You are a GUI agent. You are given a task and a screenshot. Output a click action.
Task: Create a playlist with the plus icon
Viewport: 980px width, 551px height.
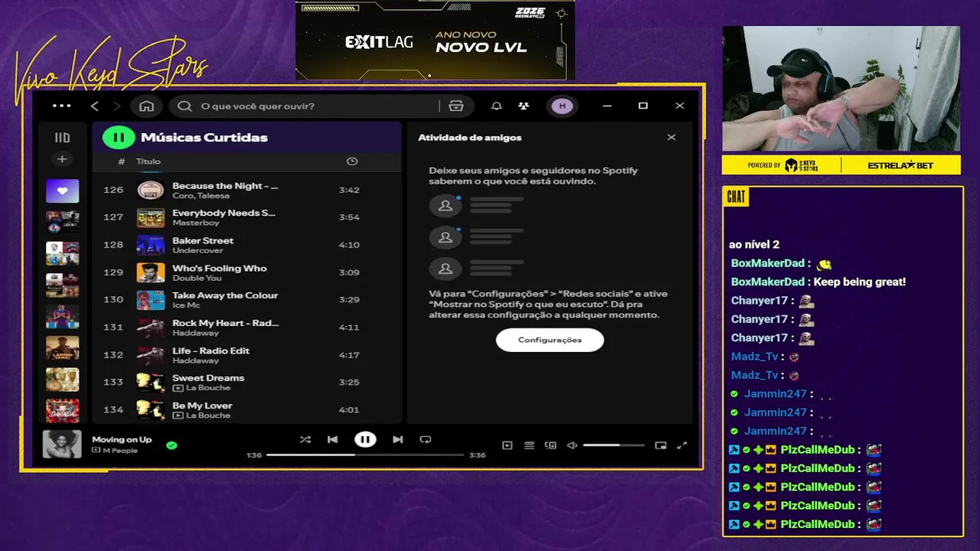62,159
